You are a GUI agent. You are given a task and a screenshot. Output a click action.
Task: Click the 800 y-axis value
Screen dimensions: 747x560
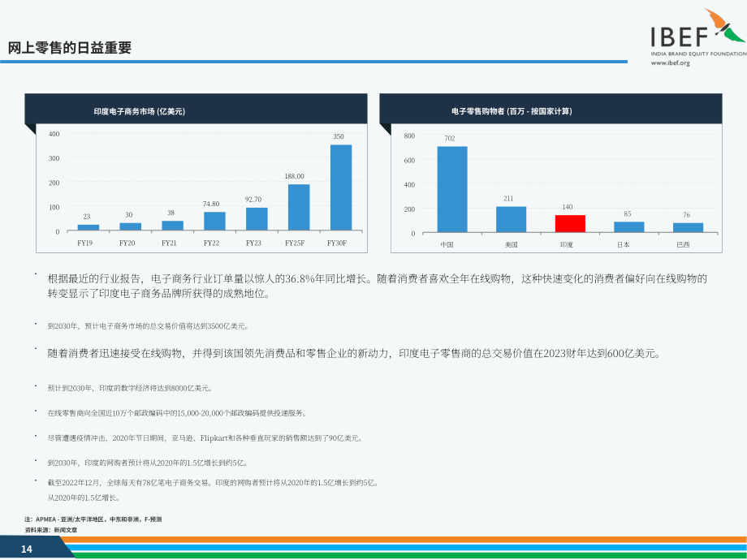(409, 136)
